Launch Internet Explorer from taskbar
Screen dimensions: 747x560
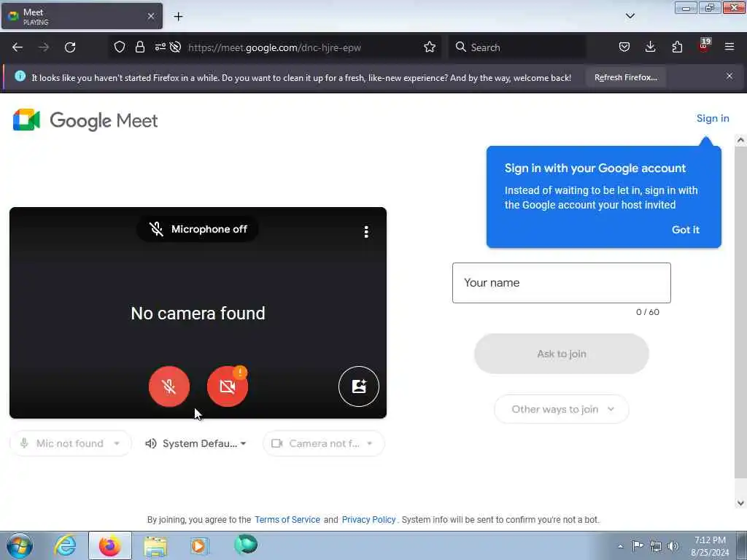tap(65, 545)
